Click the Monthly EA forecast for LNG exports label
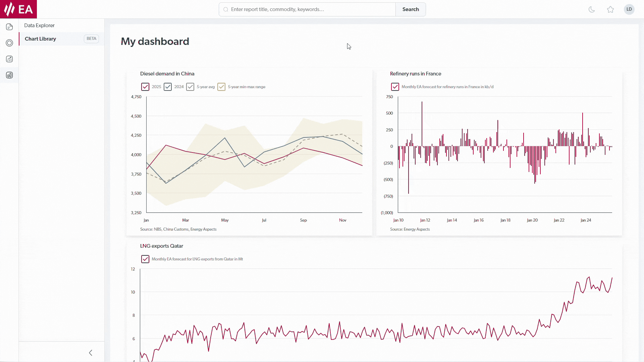This screenshot has height=362, width=644. pyautogui.click(x=197, y=259)
